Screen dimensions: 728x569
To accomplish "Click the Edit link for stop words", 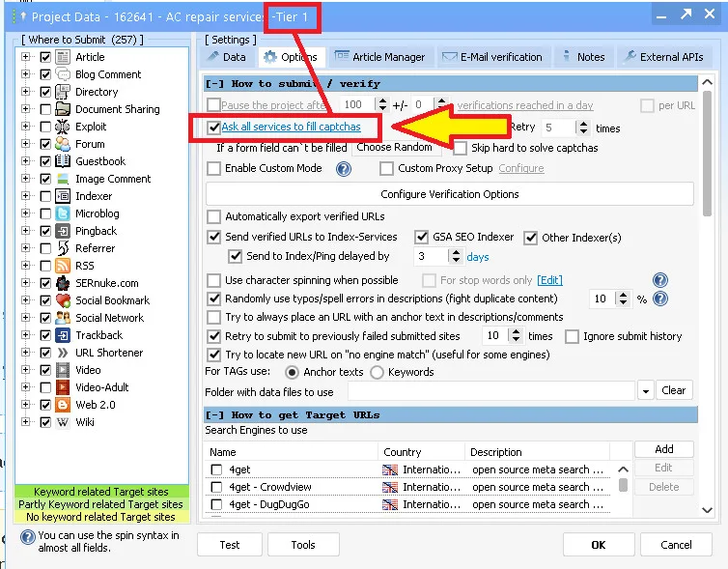I will point(549,280).
